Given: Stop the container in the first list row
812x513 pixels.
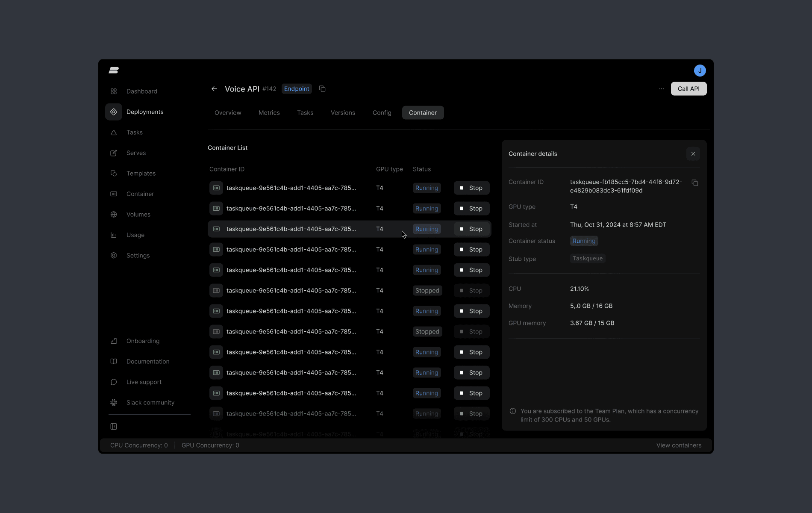Looking at the screenshot, I should 472,188.
